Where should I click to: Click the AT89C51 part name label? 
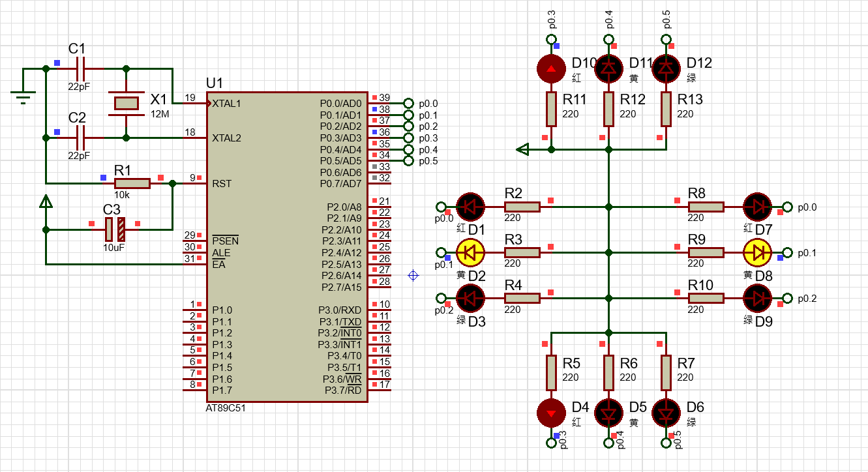coord(226,407)
